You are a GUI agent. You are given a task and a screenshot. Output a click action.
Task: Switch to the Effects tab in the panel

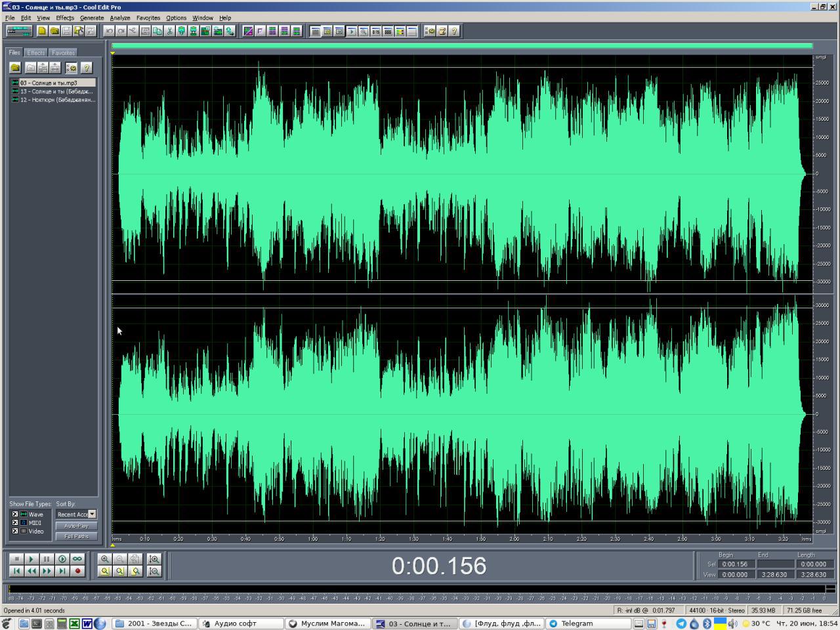(36, 52)
